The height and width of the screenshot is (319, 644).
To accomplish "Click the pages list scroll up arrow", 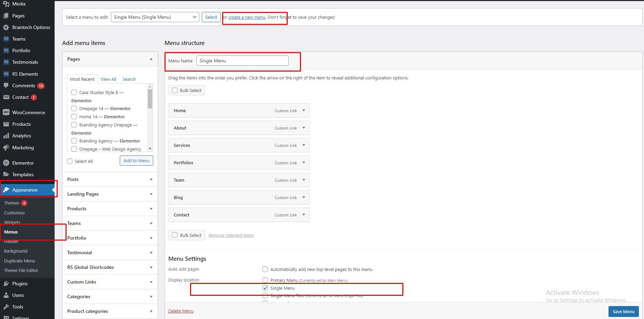I will click(150, 87).
